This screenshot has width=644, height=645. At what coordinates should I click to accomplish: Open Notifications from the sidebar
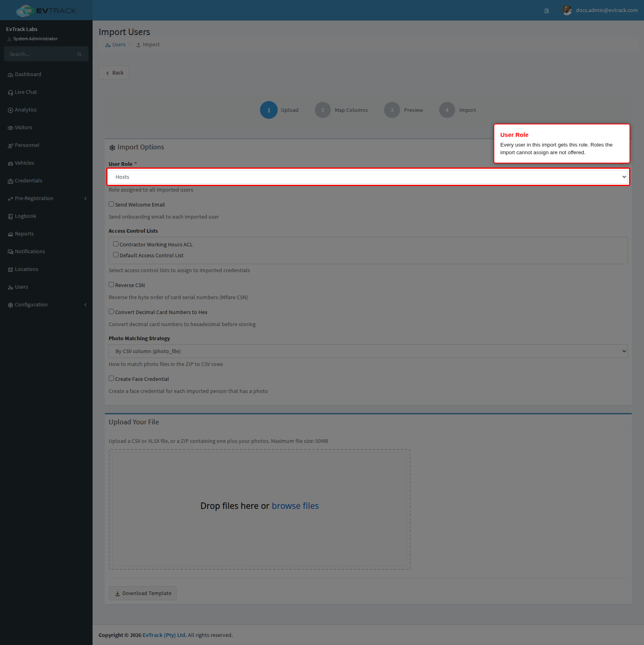tap(46, 252)
